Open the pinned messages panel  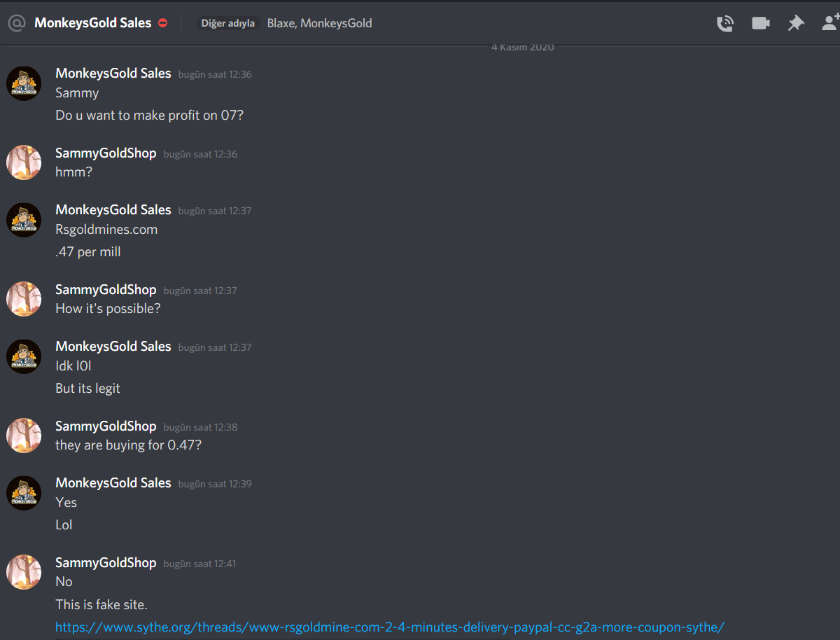796,23
